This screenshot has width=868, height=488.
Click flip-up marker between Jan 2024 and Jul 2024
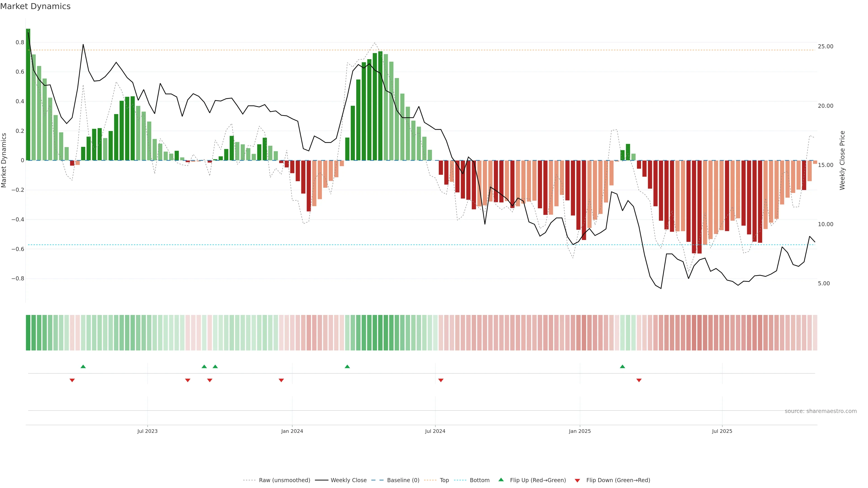347,366
